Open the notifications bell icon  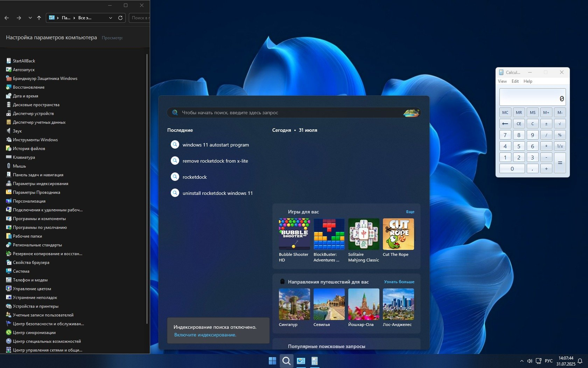click(x=580, y=361)
